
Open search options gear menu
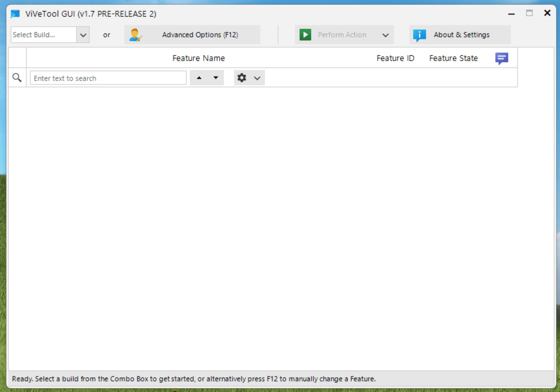[x=249, y=78]
